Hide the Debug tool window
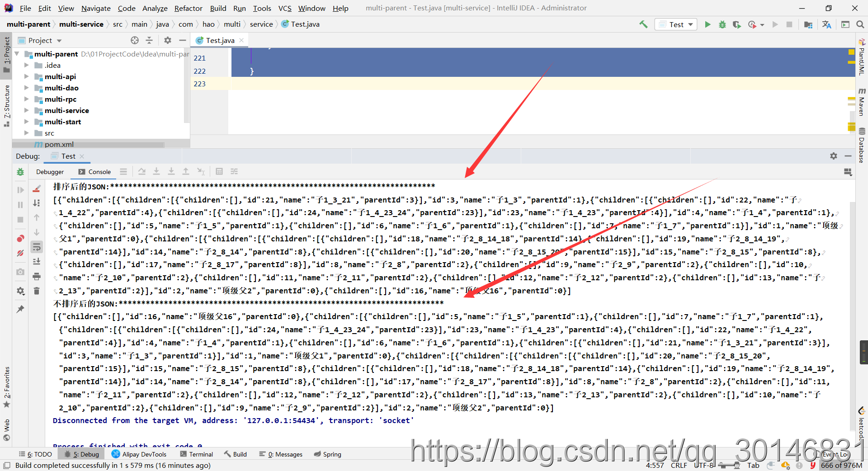The height and width of the screenshot is (471, 868). (x=848, y=156)
